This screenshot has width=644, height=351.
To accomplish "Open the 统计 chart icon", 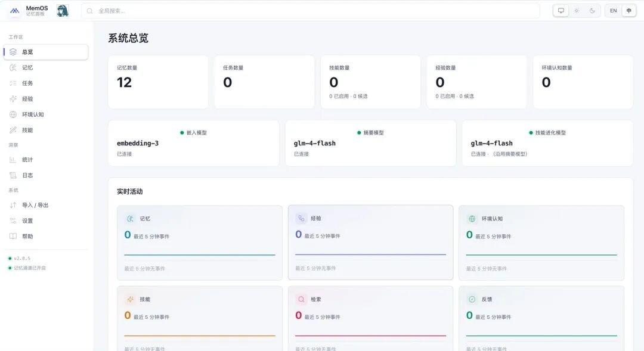I will coord(13,160).
